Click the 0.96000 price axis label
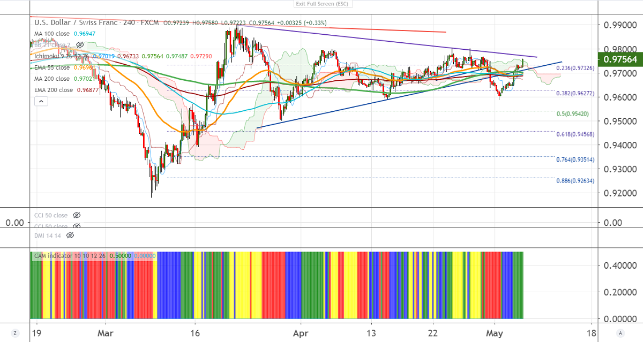The height and width of the screenshot is (342, 644). click(620, 97)
